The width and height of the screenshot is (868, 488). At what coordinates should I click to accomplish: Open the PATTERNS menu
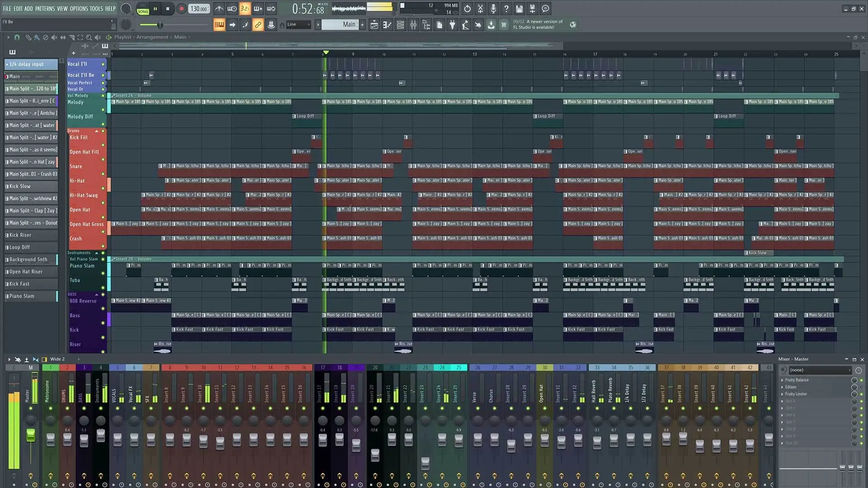point(45,9)
